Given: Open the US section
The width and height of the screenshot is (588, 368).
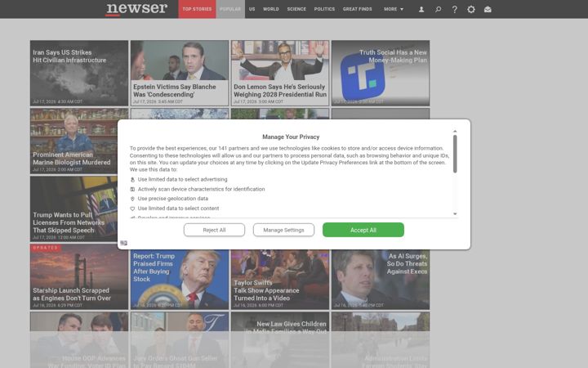Looking at the screenshot, I should (x=252, y=9).
